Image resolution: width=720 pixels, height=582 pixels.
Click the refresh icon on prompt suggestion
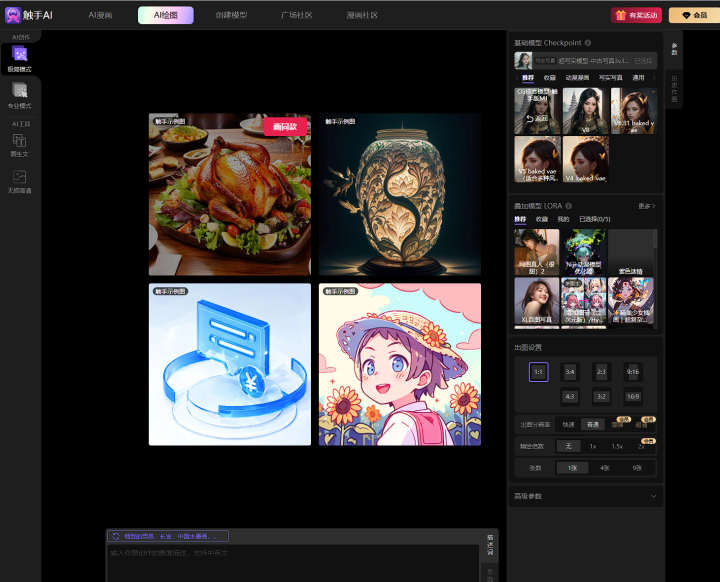(116, 536)
